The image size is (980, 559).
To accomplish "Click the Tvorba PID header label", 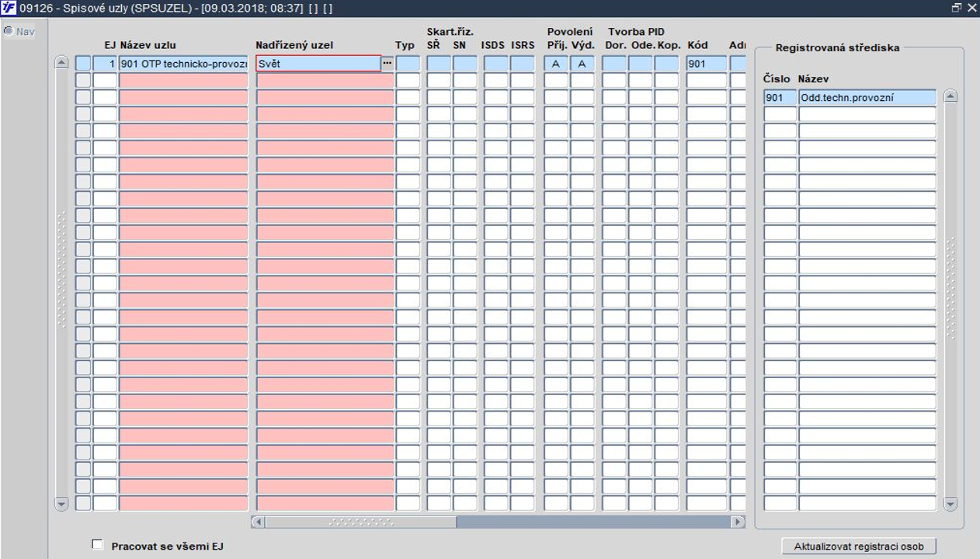I will [636, 32].
